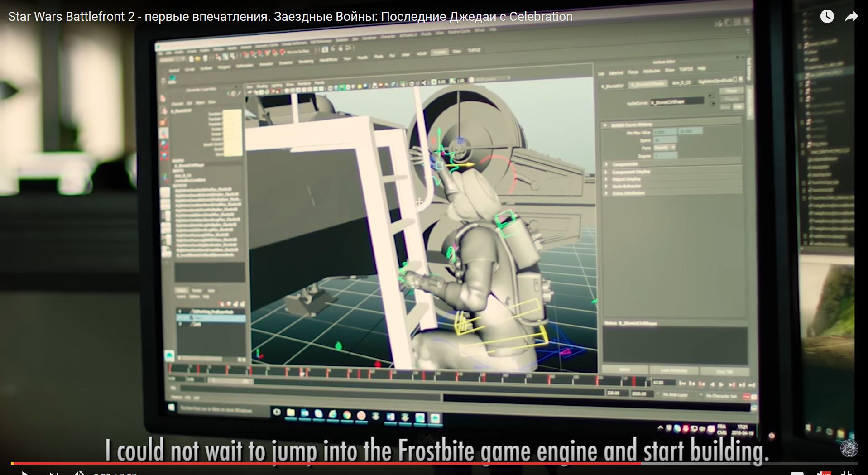Click the Hide button beside Show

tap(738, 106)
